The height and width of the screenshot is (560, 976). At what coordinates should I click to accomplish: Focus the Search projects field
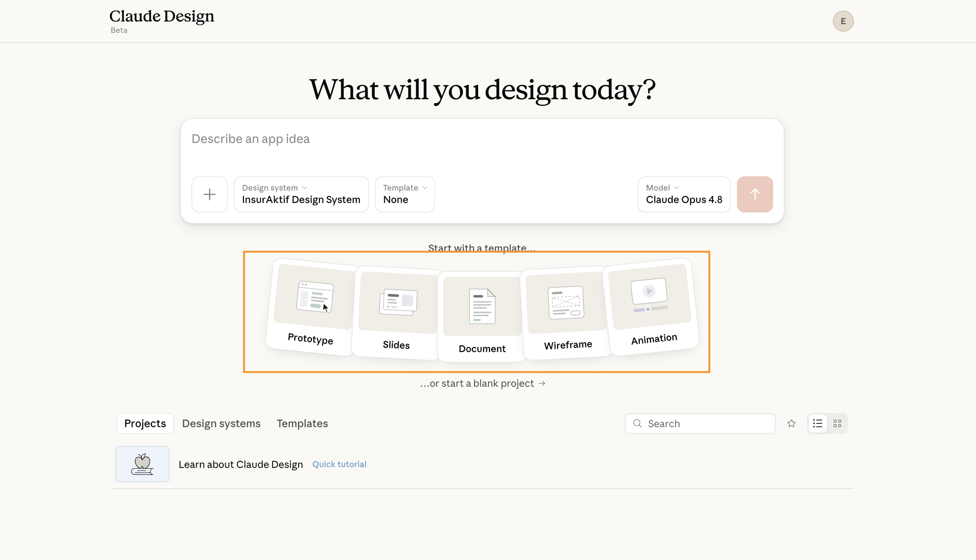pyautogui.click(x=700, y=423)
